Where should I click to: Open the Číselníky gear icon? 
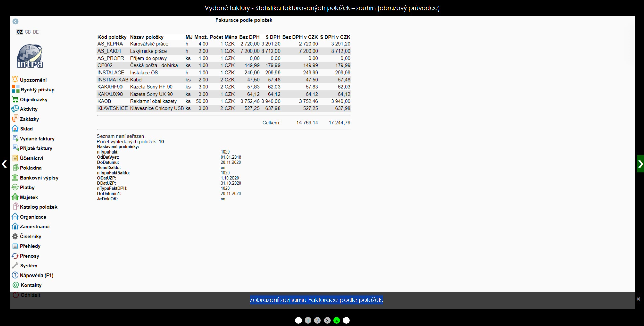[15, 236]
